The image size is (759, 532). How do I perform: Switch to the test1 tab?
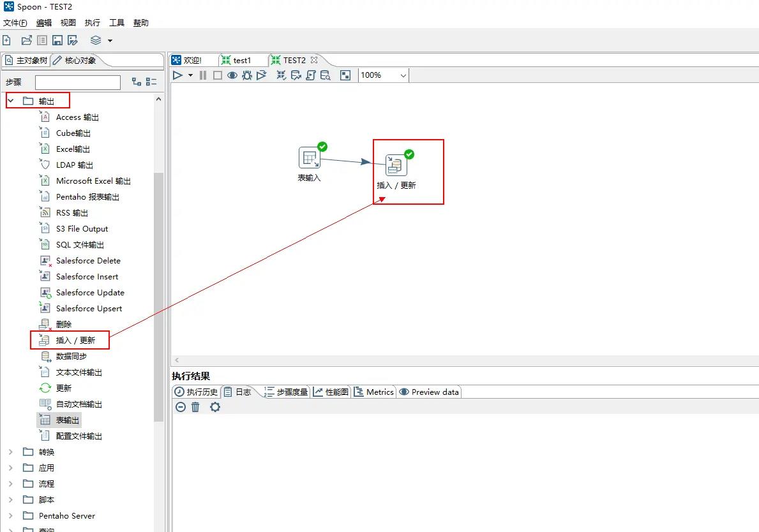pyautogui.click(x=241, y=60)
